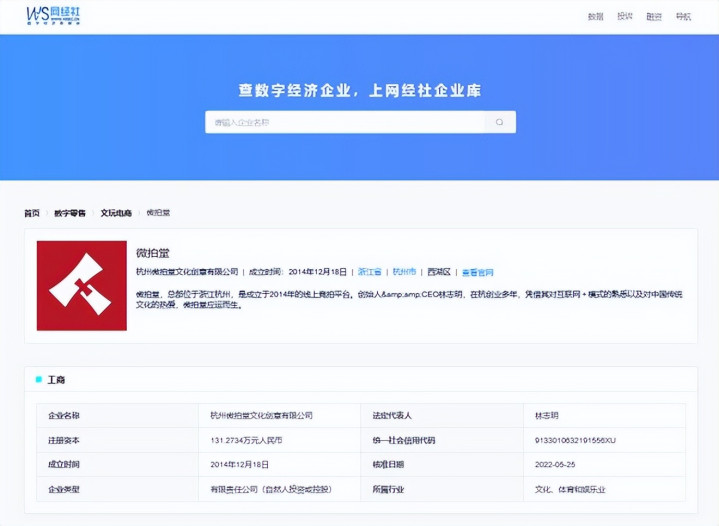Open the 查看官网 official website link
This screenshot has height=526, width=719.
pos(477,272)
